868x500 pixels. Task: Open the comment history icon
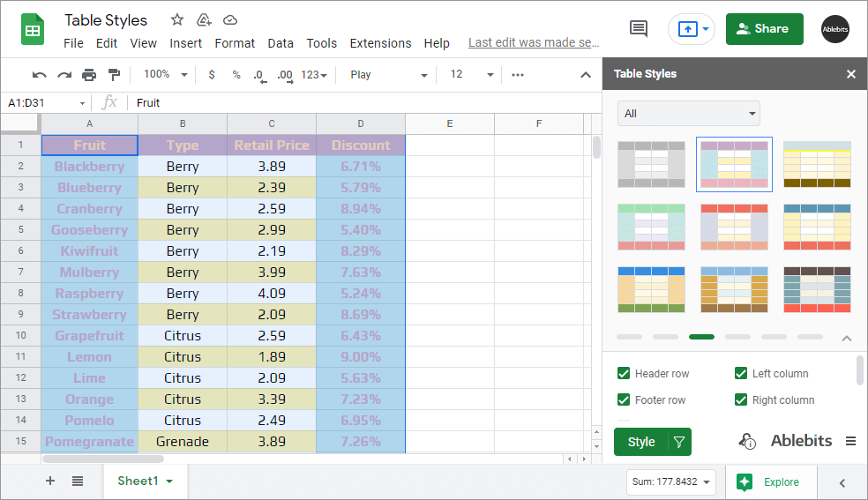[x=639, y=29]
